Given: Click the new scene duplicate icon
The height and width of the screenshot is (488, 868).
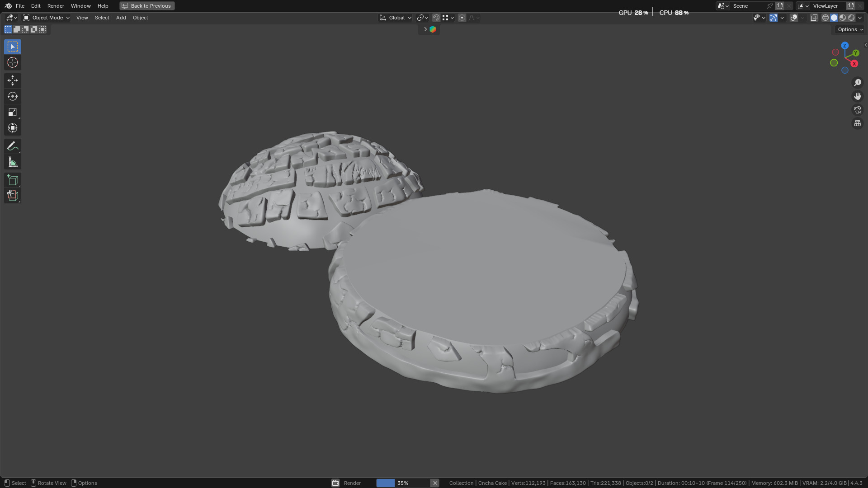Looking at the screenshot, I should tap(780, 6).
